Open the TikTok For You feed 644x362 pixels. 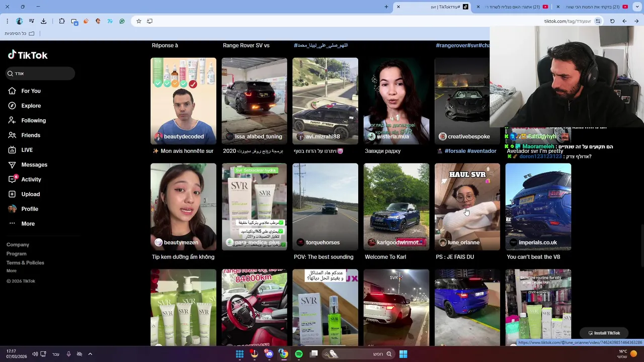31,91
